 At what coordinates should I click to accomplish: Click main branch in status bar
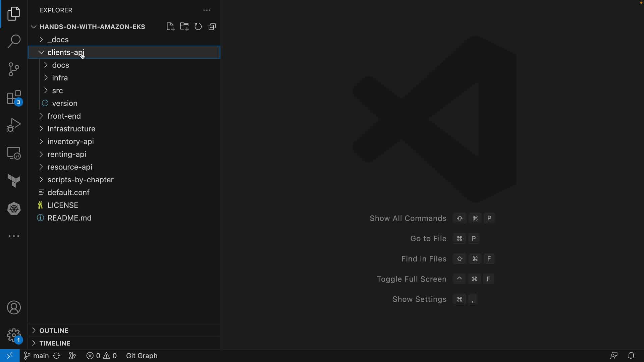(x=37, y=356)
